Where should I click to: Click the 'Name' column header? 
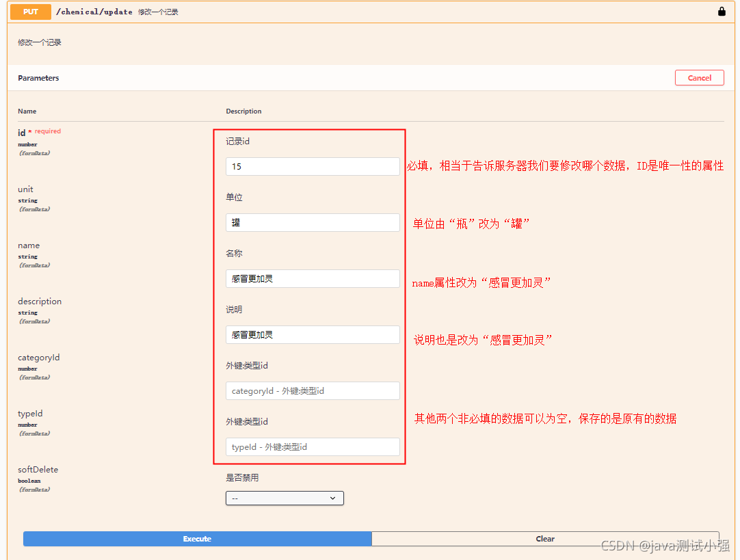(x=27, y=111)
